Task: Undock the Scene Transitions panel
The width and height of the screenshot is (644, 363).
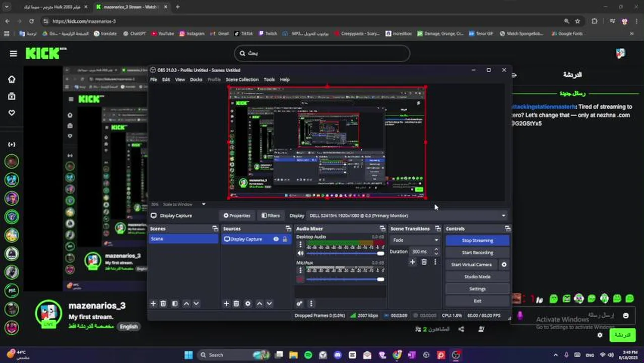Action: 438,229
